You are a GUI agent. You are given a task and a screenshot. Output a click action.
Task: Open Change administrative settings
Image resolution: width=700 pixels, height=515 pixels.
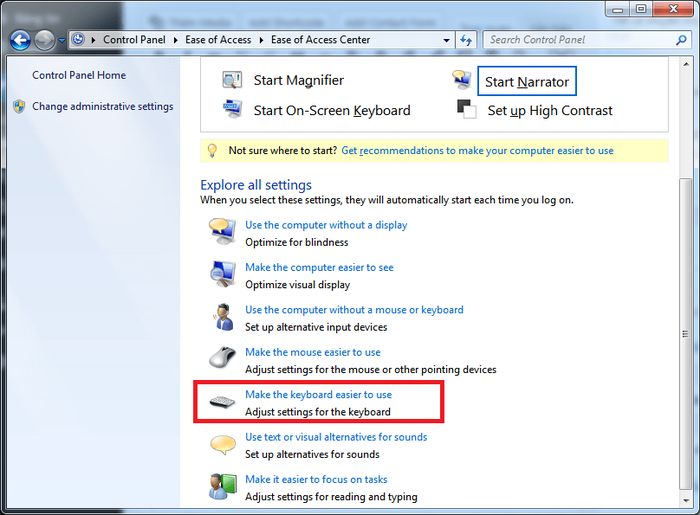click(103, 106)
